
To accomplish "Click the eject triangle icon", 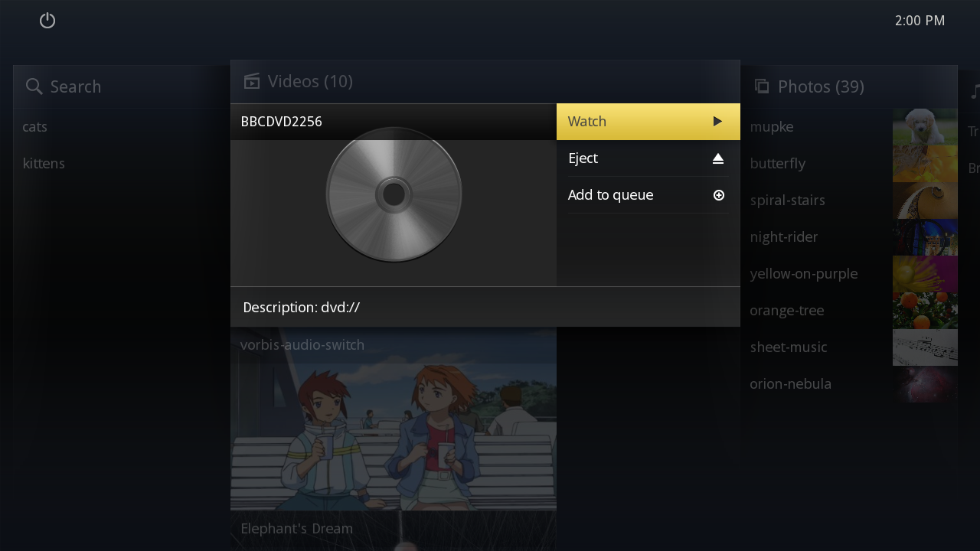I will pyautogui.click(x=718, y=158).
